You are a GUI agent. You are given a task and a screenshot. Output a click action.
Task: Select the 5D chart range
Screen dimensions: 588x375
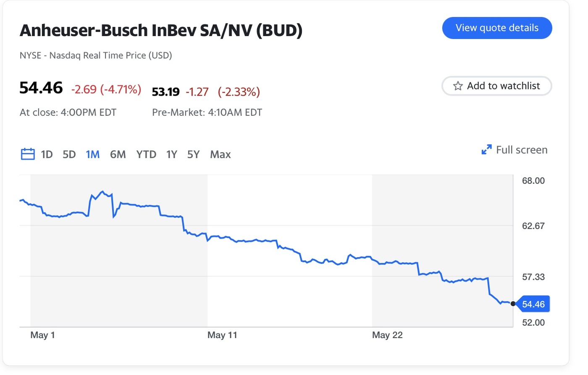point(69,154)
